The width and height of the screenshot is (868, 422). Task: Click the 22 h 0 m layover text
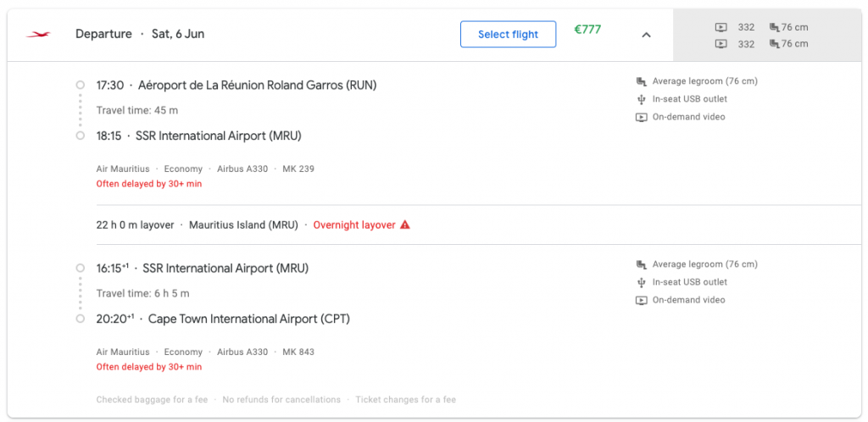click(136, 225)
